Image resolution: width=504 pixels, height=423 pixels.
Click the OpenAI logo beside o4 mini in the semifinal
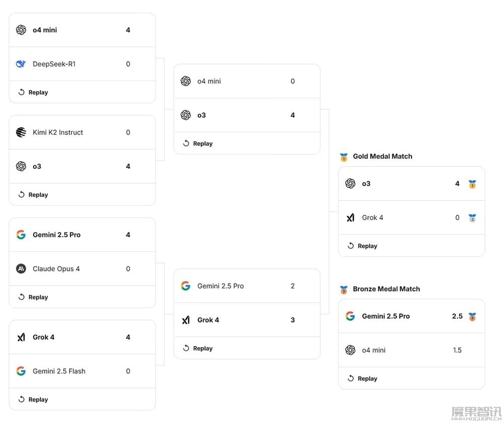pos(186,81)
